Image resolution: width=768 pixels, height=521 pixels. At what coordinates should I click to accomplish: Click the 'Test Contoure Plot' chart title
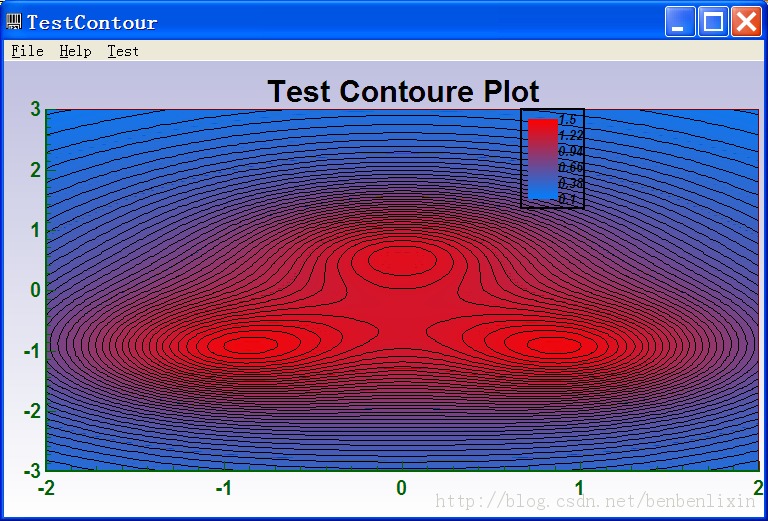403,92
